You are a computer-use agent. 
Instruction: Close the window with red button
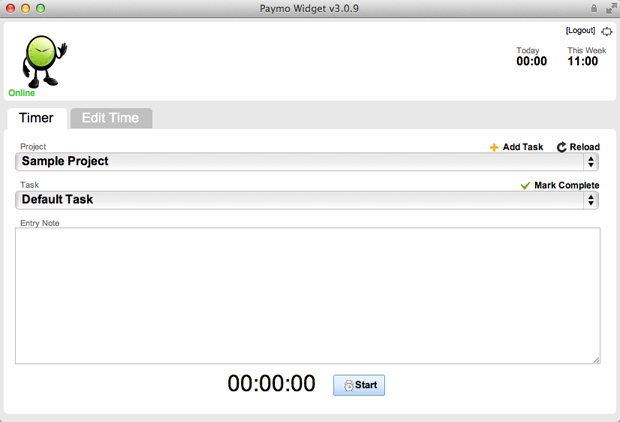(11, 8)
